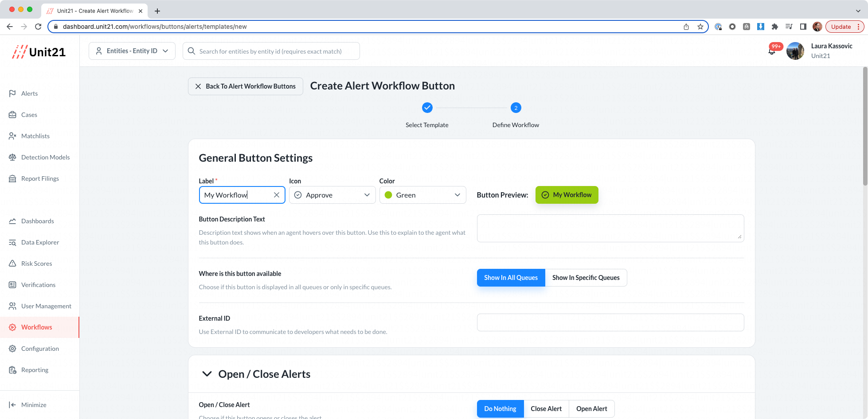Click the Button Description Text area
The image size is (868, 419).
point(610,229)
